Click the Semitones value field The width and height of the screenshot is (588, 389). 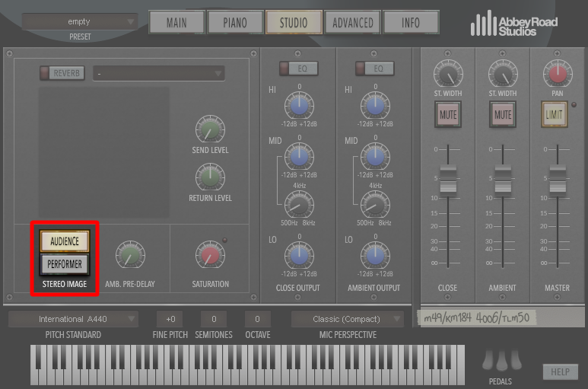[x=214, y=319]
